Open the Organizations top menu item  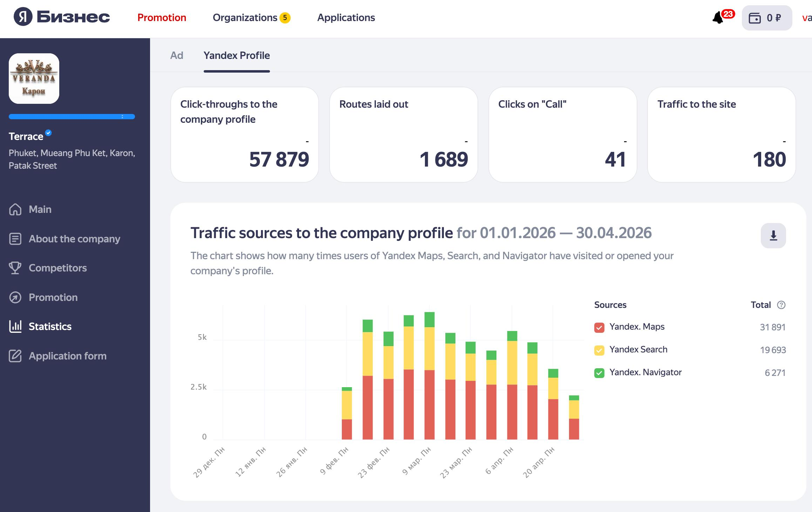(245, 18)
